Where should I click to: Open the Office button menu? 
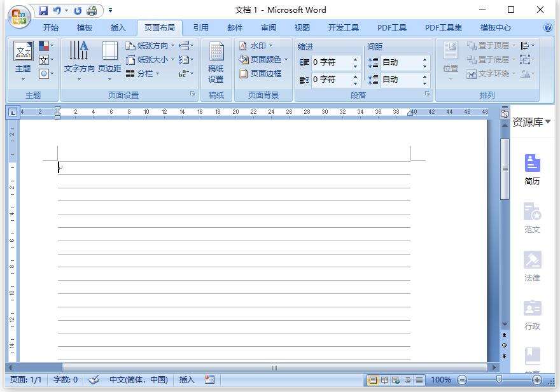19,17
